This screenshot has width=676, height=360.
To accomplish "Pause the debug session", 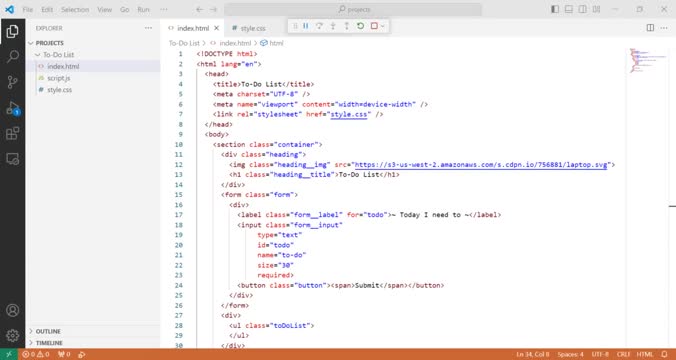I will pos(306,26).
